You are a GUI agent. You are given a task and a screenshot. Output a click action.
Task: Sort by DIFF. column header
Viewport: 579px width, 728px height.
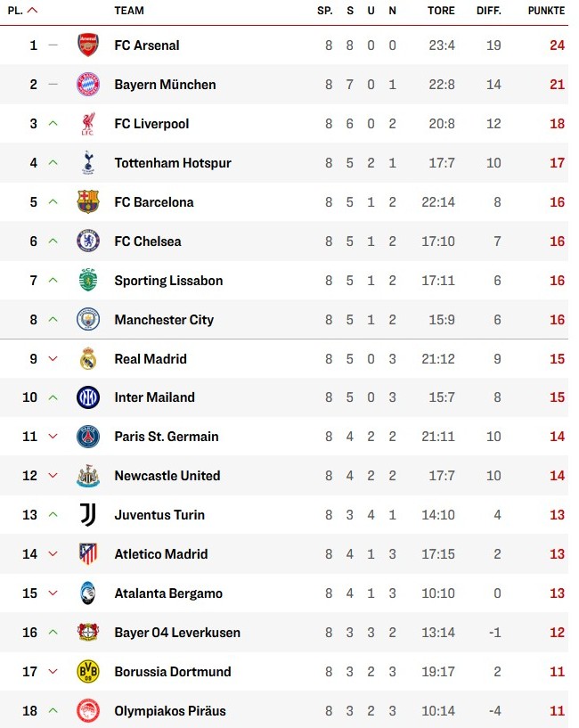click(488, 11)
